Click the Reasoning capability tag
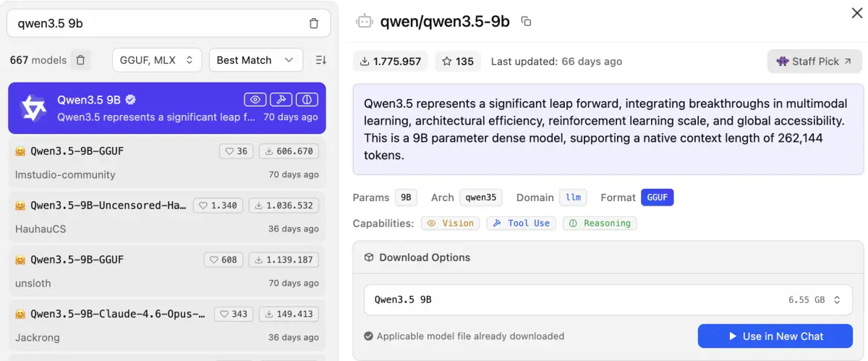This screenshot has height=361, width=868. pyautogui.click(x=600, y=224)
